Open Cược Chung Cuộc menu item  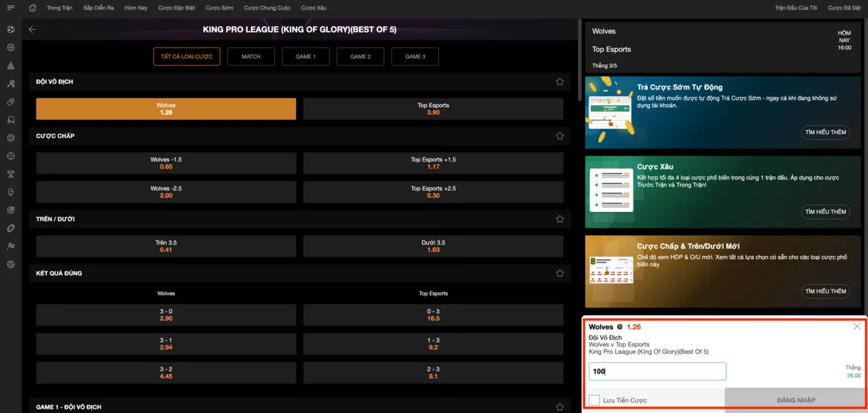[268, 8]
